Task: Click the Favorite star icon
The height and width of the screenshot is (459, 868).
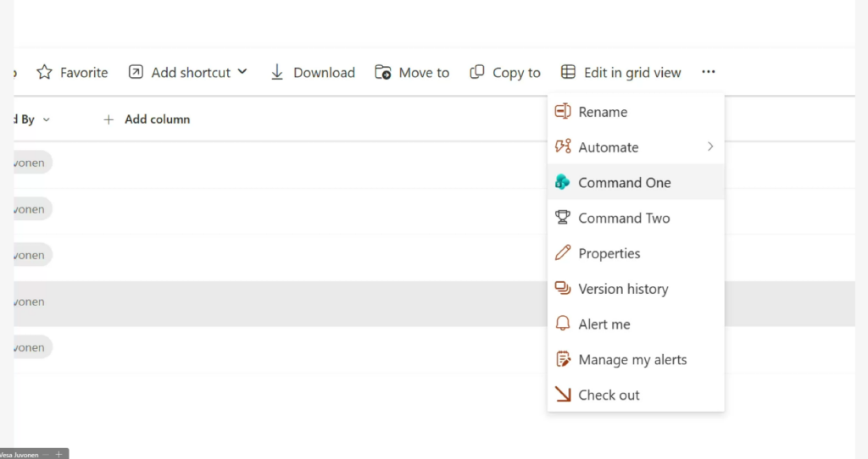Action: [x=44, y=73]
